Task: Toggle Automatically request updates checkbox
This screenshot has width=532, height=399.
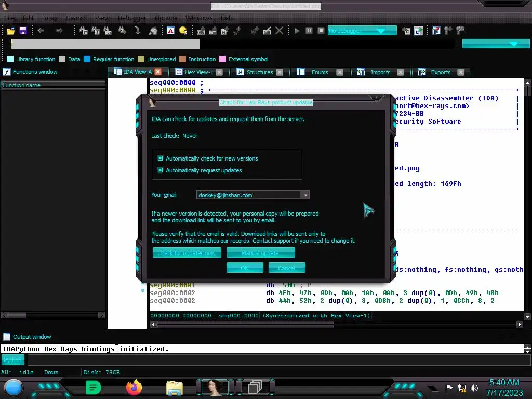Action: pos(160,170)
